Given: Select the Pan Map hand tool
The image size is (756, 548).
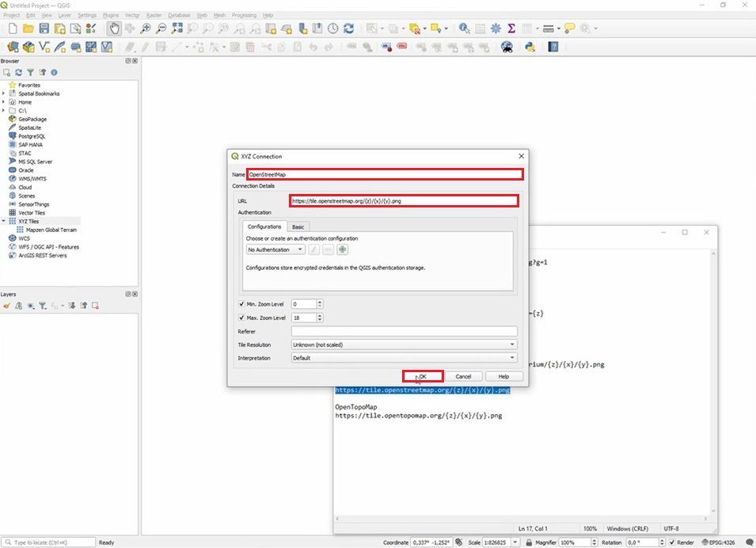Looking at the screenshot, I should [114, 29].
